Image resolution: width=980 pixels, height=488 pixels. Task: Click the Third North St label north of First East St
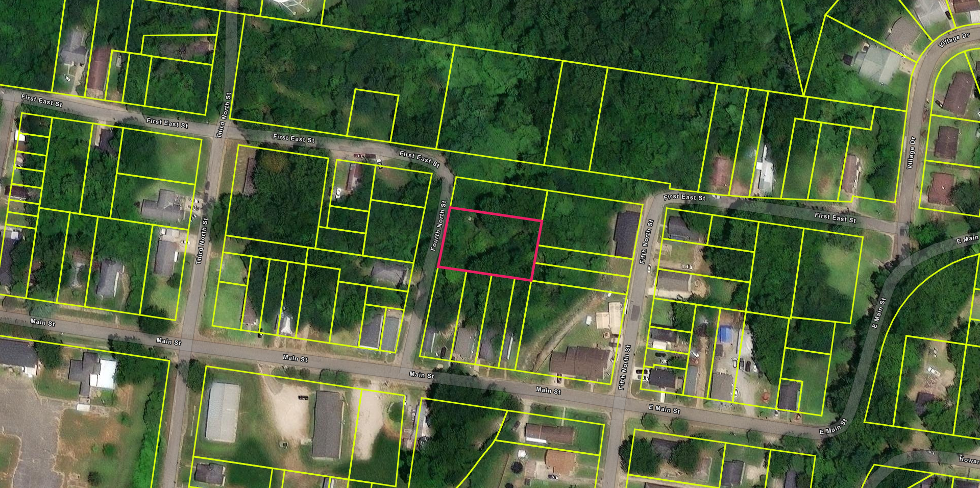click(x=224, y=115)
